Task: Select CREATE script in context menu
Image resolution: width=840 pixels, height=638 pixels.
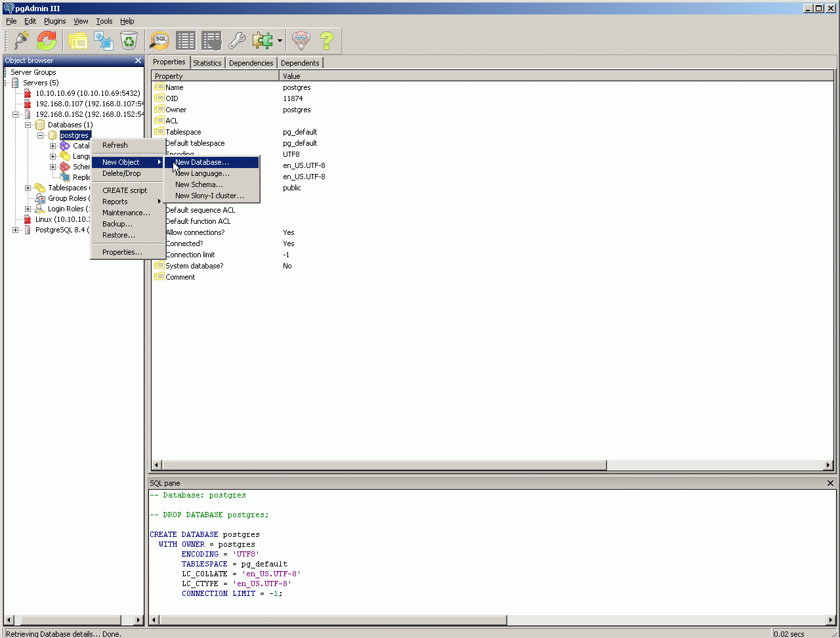Action: 127,190
